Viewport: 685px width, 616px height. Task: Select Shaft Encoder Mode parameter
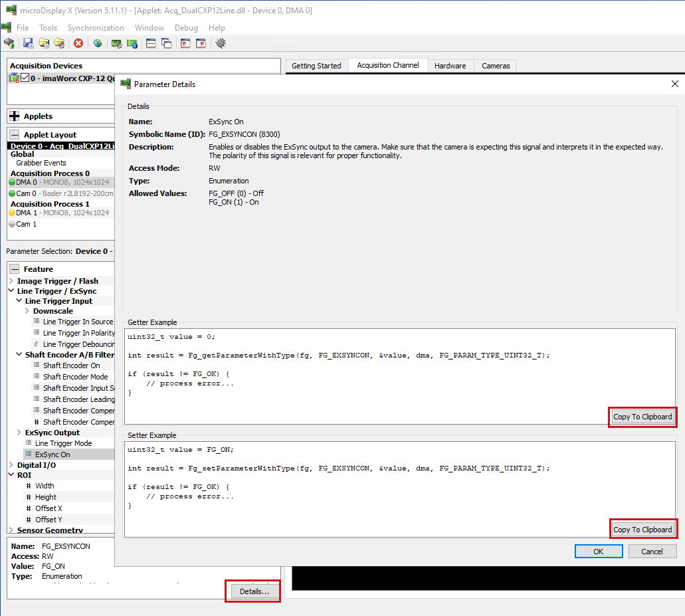(x=75, y=377)
